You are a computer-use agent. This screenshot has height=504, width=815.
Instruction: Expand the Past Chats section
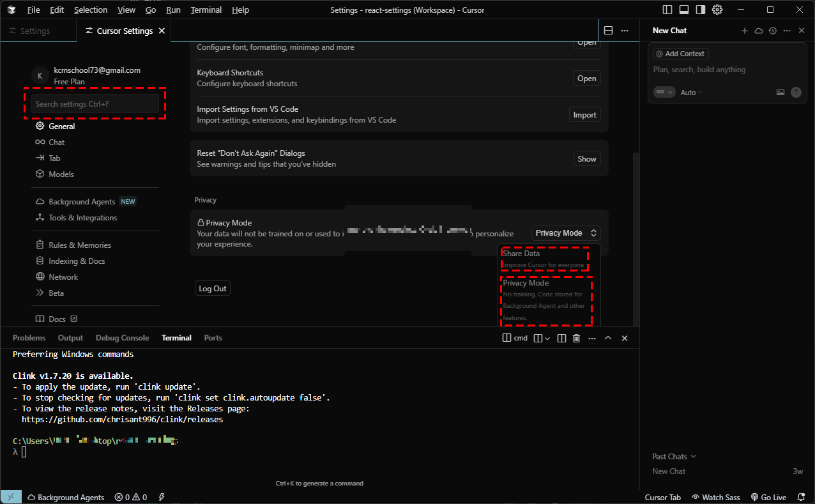pos(674,456)
